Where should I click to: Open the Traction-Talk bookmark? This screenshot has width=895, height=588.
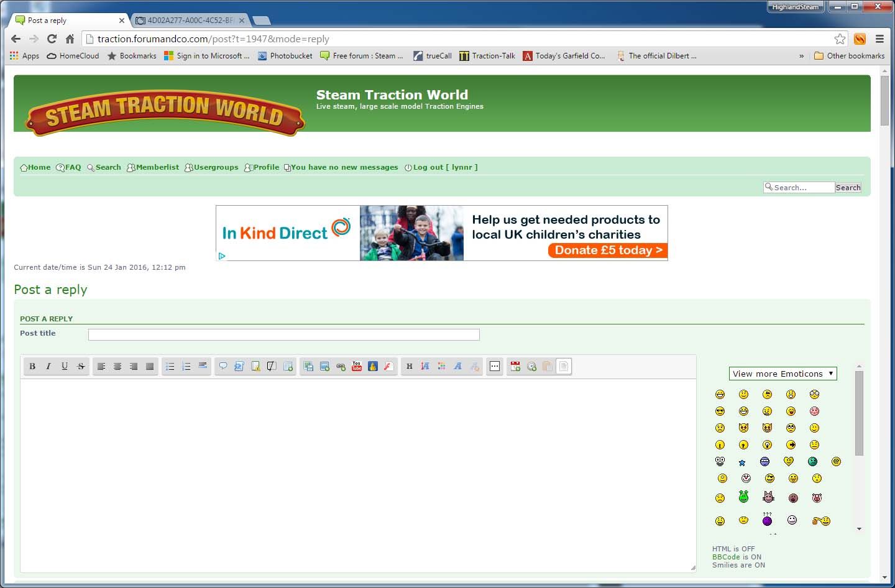[x=487, y=56]
